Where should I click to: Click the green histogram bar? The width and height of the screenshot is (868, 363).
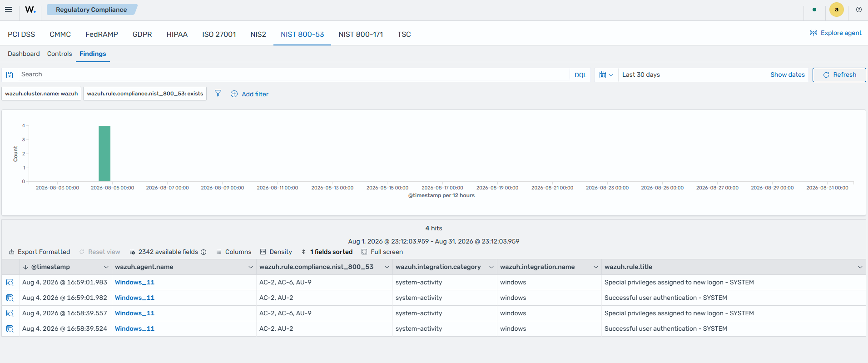(x=104, y=154)
